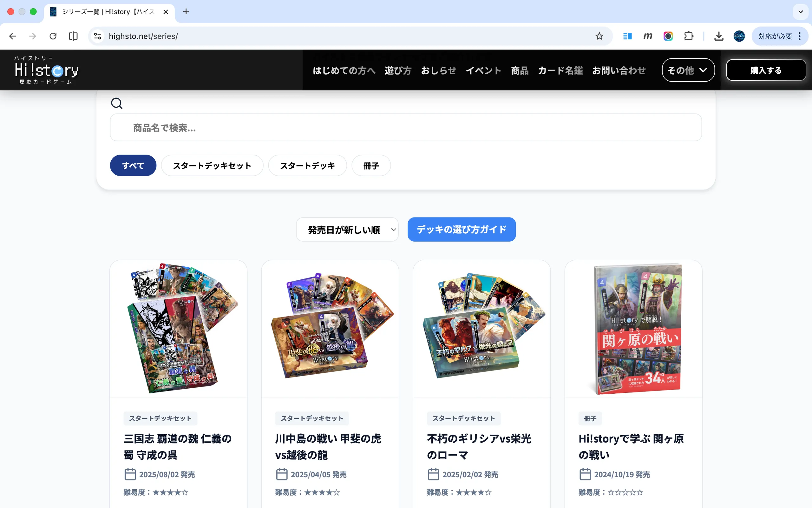Open お問い合わせ menu item

(619, 70)
